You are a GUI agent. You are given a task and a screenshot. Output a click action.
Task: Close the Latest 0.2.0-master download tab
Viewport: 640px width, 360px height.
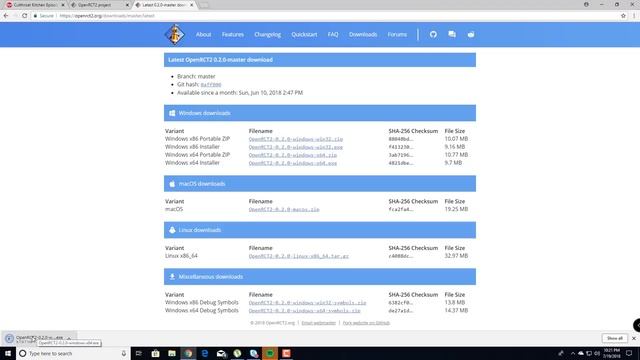click(x=191, y=5)
